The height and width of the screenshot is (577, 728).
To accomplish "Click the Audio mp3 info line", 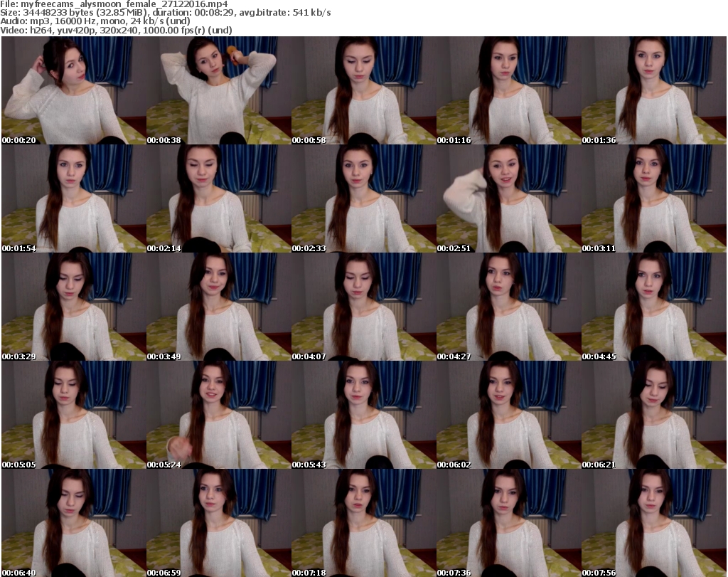I will click(x=95, y=21).
